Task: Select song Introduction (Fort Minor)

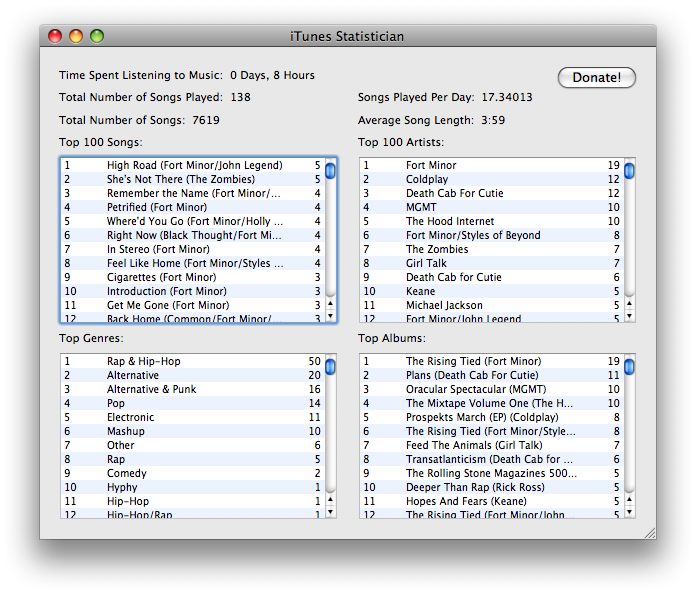Action: [x=193, y=291]
